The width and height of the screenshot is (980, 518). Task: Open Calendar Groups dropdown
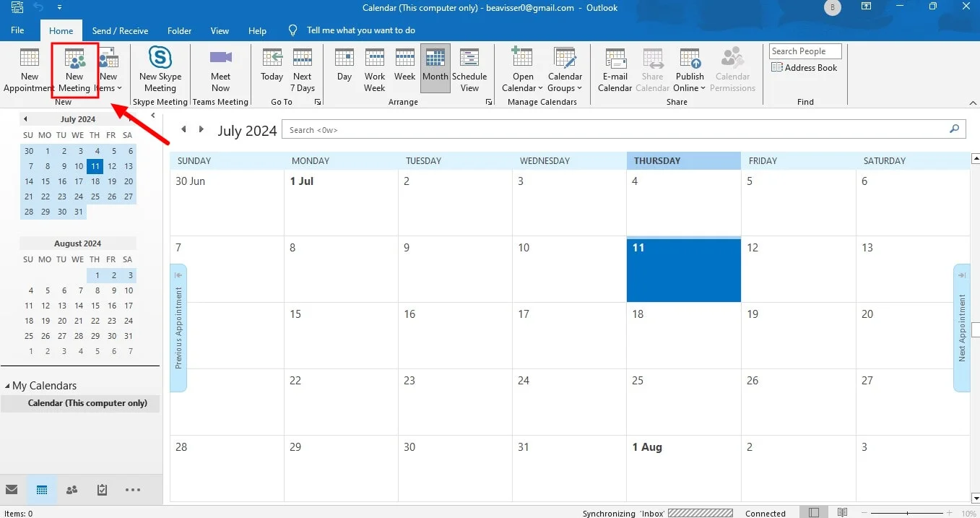click(x=565, y=70)
